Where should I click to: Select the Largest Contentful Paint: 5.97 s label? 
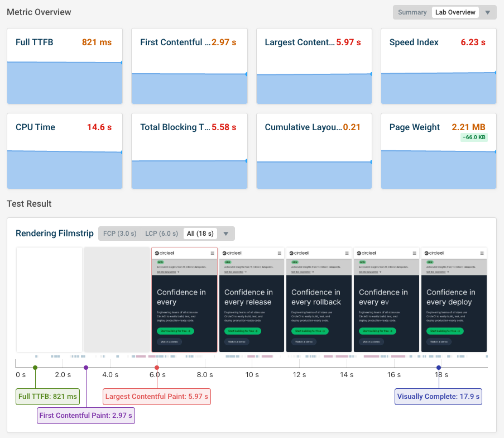pyautogui.click(x=157, y=397)
